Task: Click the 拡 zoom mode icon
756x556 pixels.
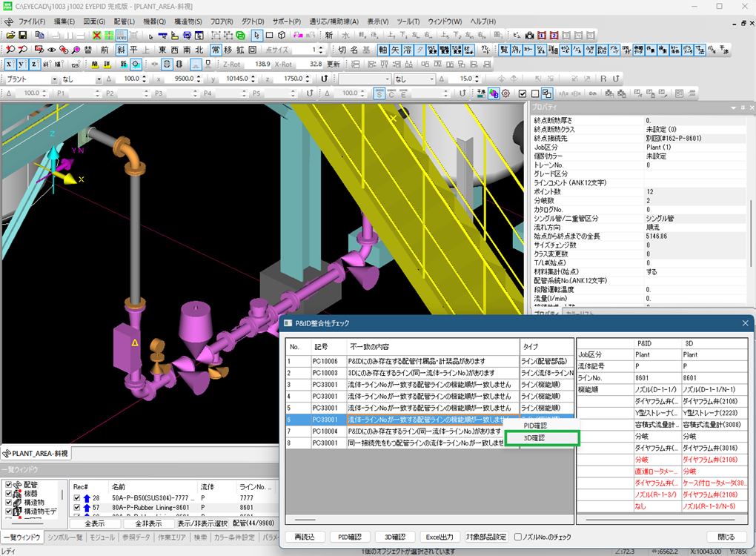Action: [x=240, y=50]
